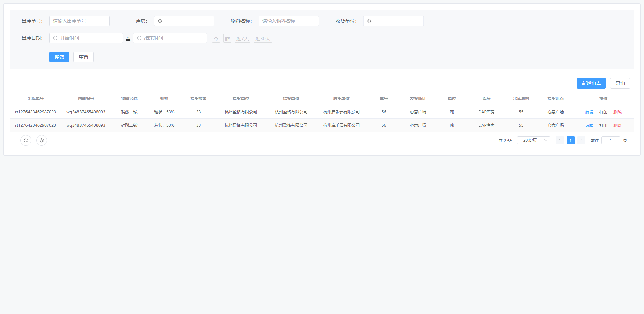This screenshot has width=644, height=314.
Task: Select the 近30天 date range button
Action: (263, 38)
